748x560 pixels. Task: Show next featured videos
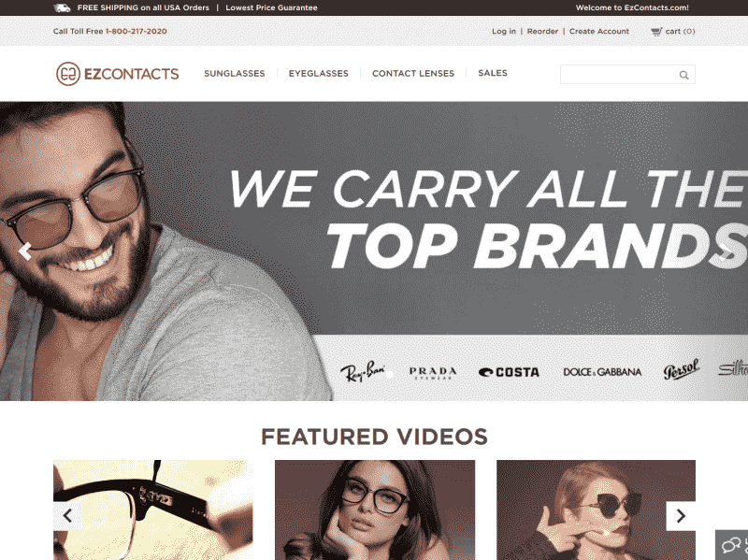click(x=681, y=516)
